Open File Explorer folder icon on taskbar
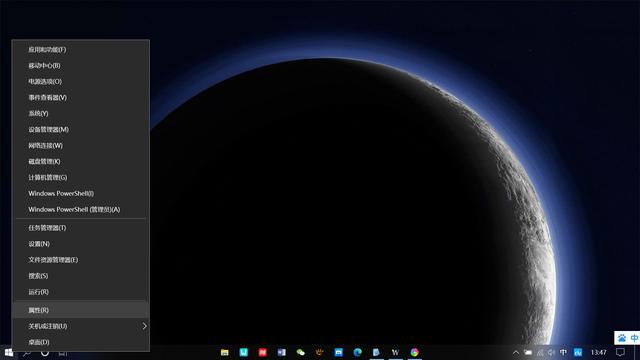640x360 pixels. 224,352
